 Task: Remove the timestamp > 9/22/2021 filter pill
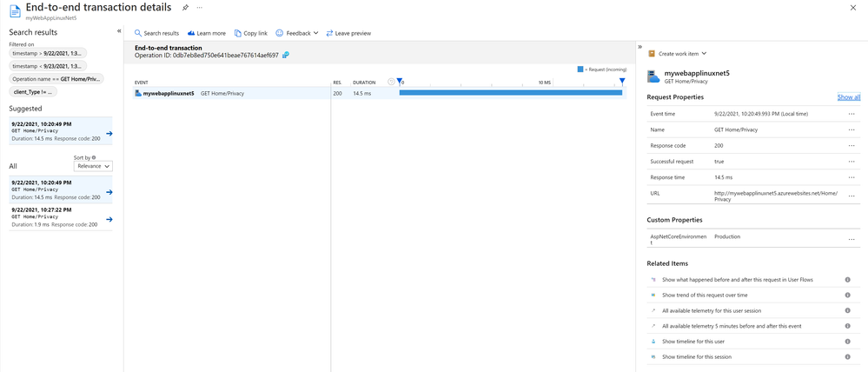48,53
